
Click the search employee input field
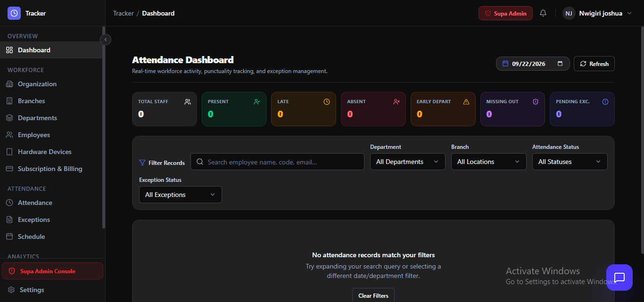click(x=277, y=162)
